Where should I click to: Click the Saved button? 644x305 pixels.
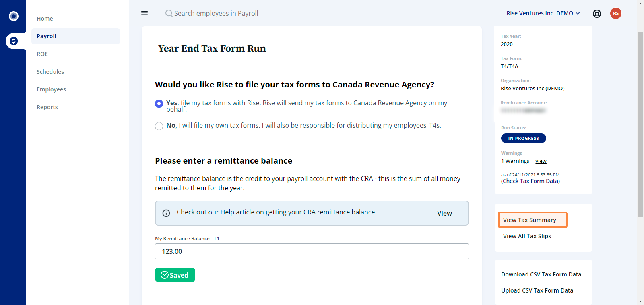pyautogui.click(x=175, y=275)
